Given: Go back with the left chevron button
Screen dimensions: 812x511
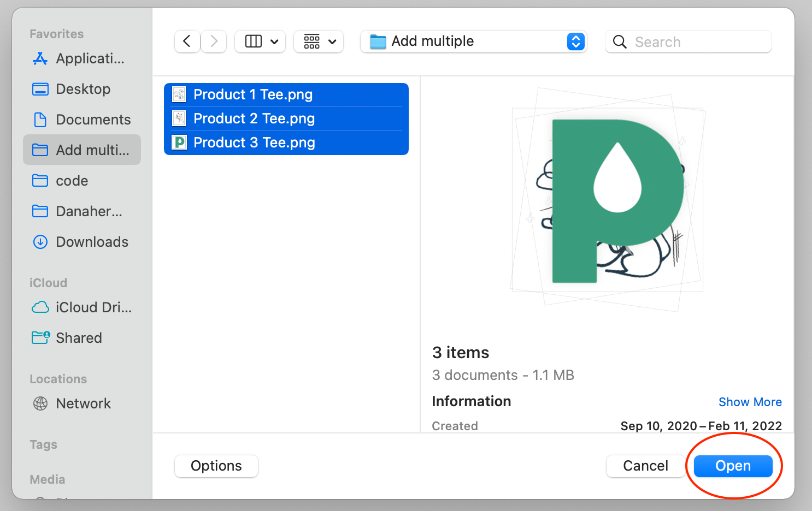Looking at the screenshot, I should (x=187, y=41).
